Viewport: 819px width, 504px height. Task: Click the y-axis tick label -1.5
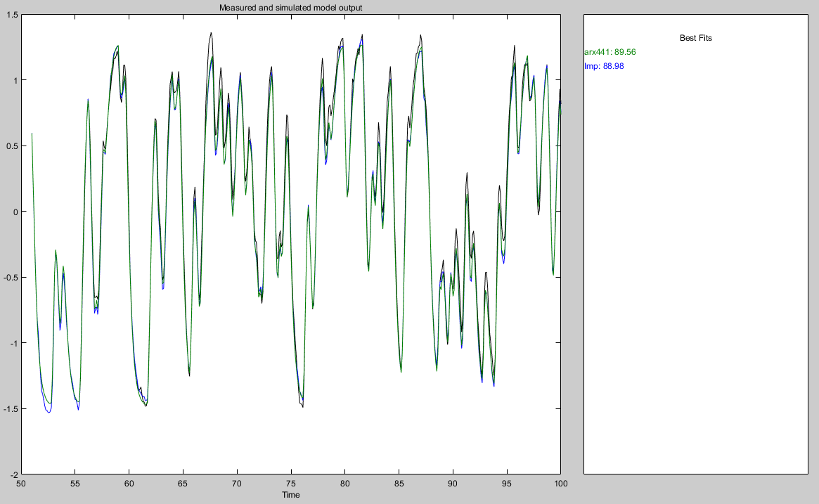[x=11, y=409]
